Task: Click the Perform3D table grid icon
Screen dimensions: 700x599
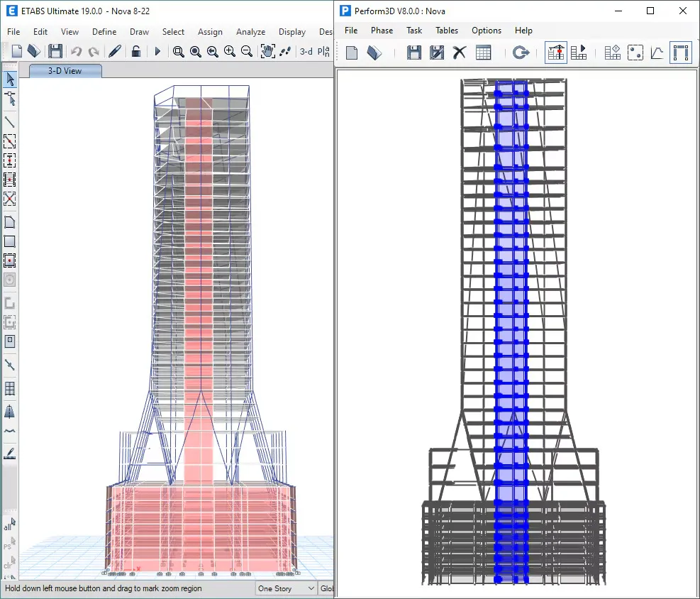Action: point(483,53)
